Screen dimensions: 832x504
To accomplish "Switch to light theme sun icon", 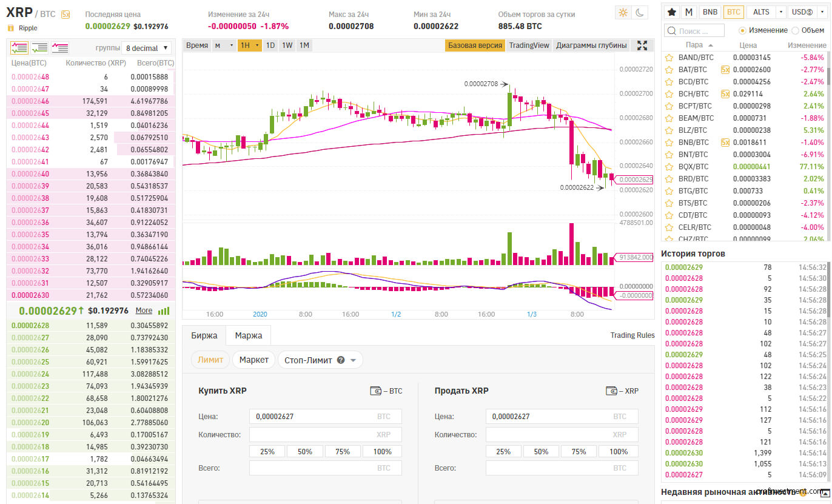I will coord(623,12).
